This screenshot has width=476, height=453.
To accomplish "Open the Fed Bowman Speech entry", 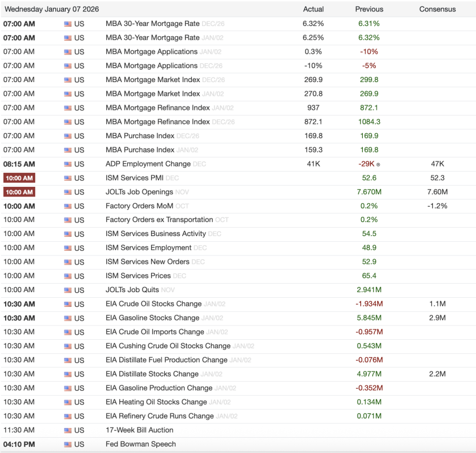I will click(x=140, y=445).
